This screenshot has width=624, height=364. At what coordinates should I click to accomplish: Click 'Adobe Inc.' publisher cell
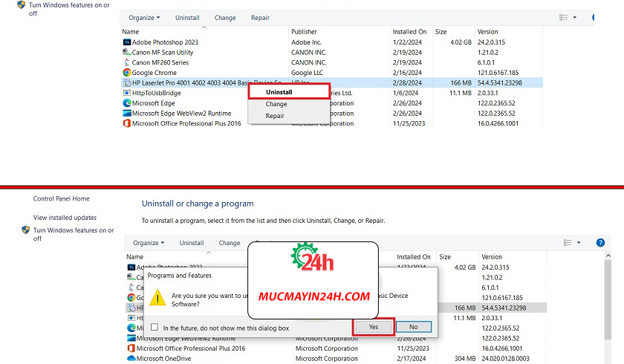tap(306, 42)
